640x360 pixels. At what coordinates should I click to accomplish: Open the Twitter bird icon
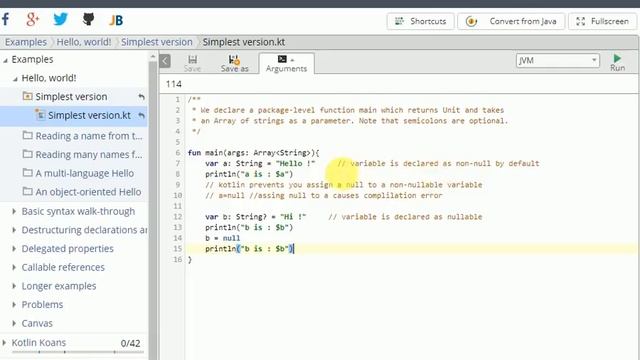pos(60,19)
